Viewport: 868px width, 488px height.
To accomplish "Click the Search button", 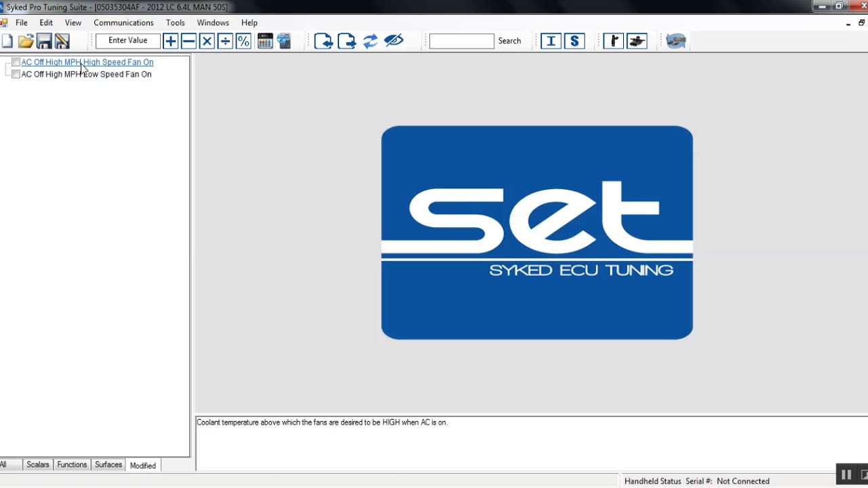I will tap(510, 41).
